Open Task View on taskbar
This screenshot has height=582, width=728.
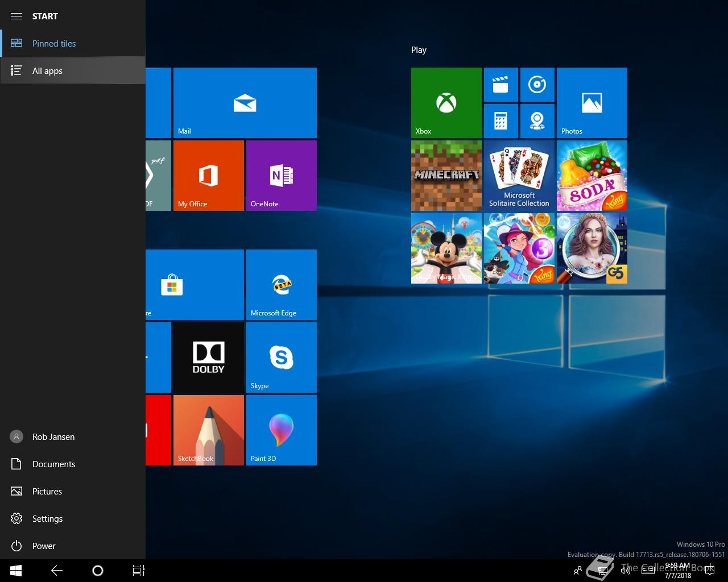point(139,571)
